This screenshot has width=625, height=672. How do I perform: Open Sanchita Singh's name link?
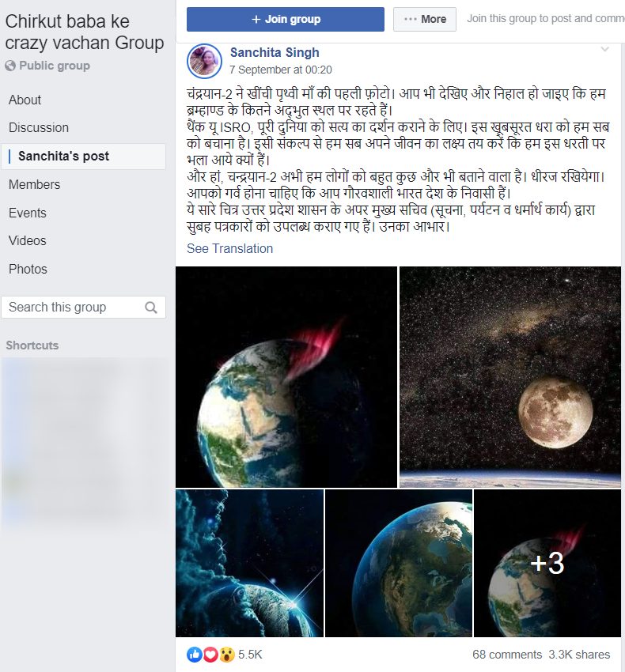(x=275, y=53)
